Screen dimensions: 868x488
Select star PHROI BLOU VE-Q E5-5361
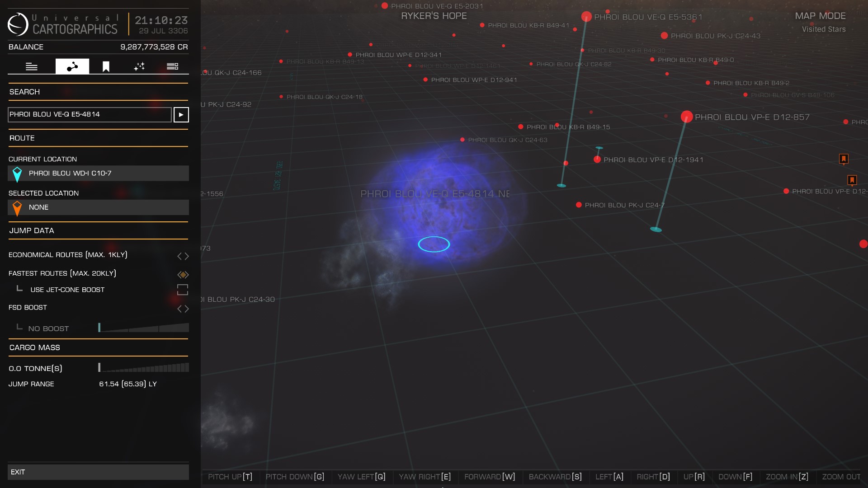[x=586, y=17]
